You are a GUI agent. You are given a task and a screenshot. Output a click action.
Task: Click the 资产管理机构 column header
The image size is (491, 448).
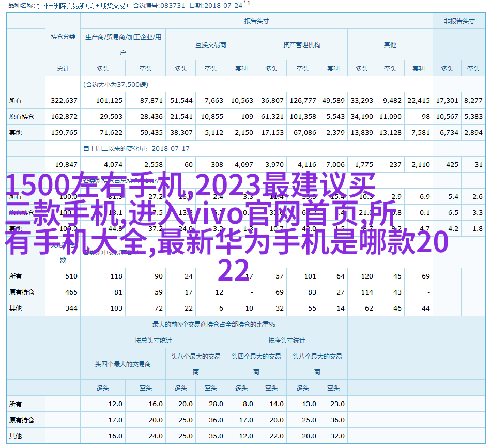coord(301,45)
